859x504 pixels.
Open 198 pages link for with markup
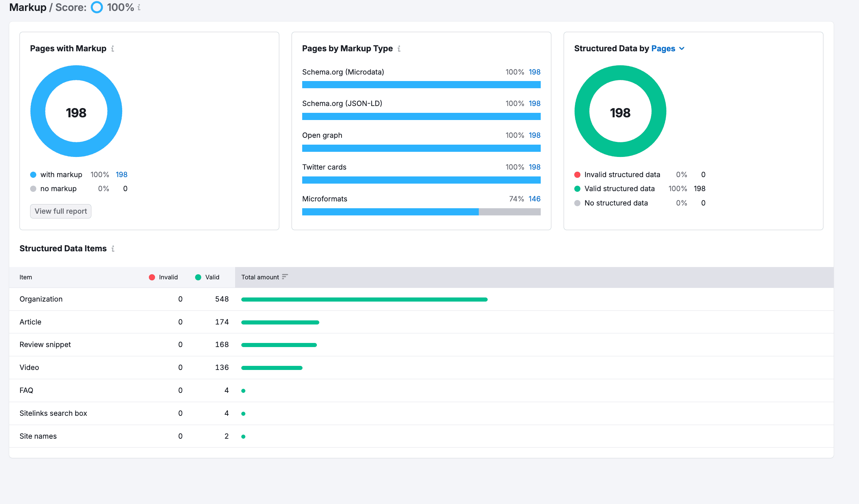(x=121, y=175)
